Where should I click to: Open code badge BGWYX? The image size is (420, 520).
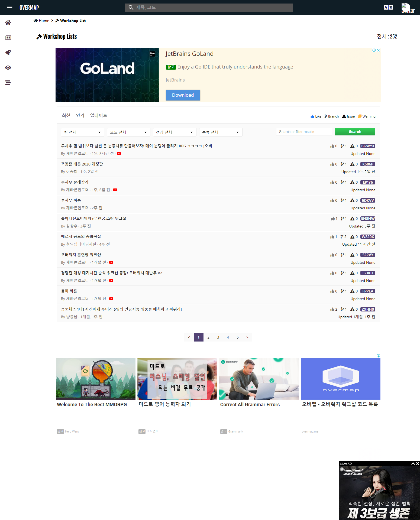[368, 146]
